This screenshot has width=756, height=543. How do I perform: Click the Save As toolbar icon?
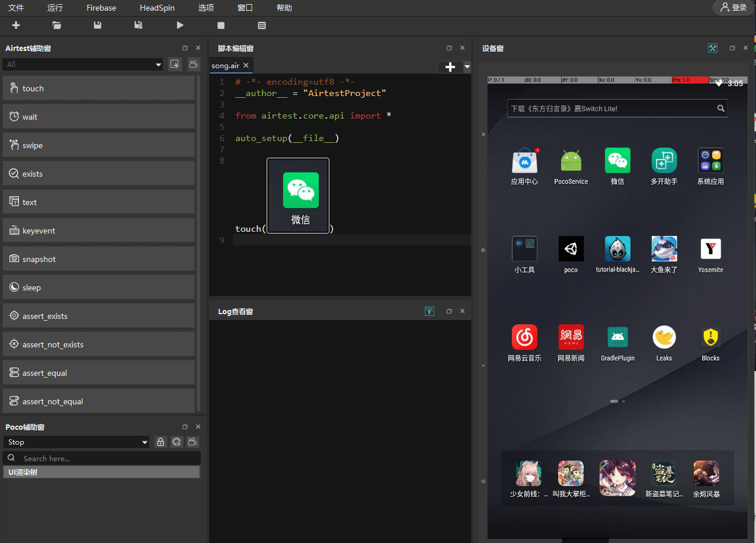point(139,25)
